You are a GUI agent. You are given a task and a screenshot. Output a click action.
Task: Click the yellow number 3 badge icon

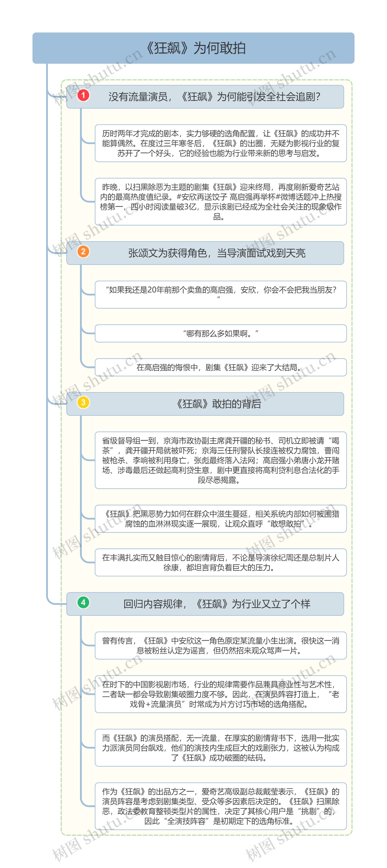83,402
